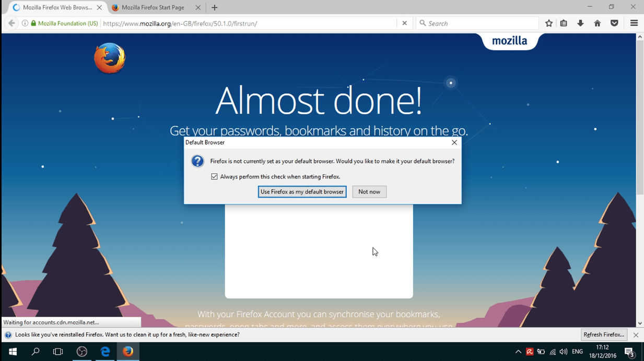Open the Windows Start menu
Screen dimensions: 644x361
coord(13,352)
